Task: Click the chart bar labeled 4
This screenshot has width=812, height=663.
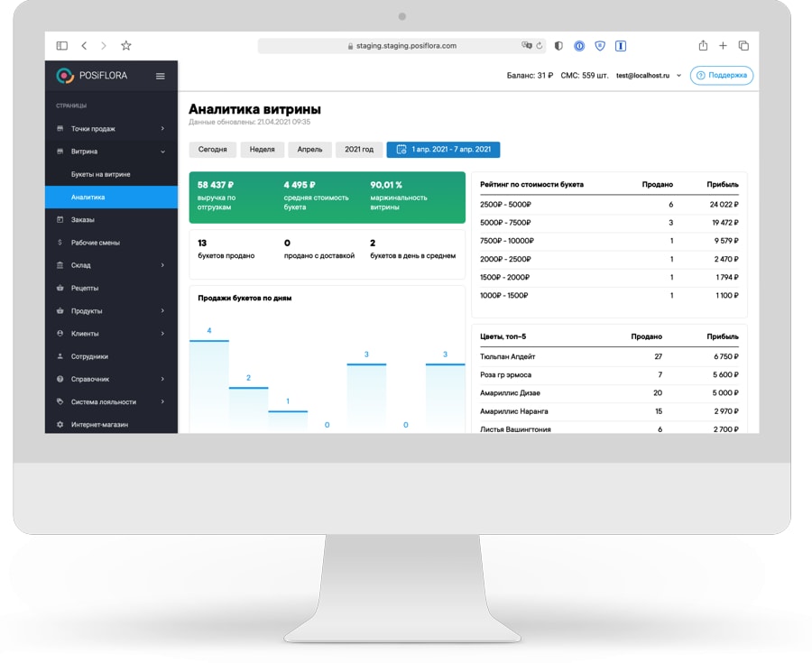Action: tap(209, 386)
